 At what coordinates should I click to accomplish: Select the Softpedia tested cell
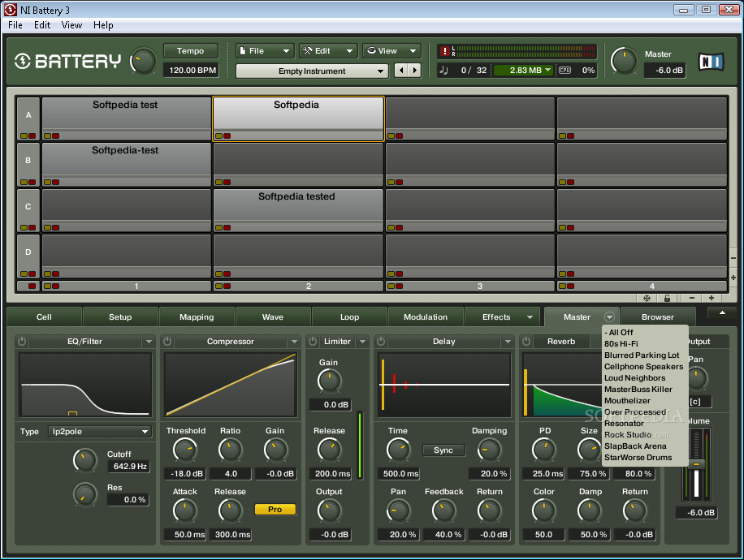(298, 210)
